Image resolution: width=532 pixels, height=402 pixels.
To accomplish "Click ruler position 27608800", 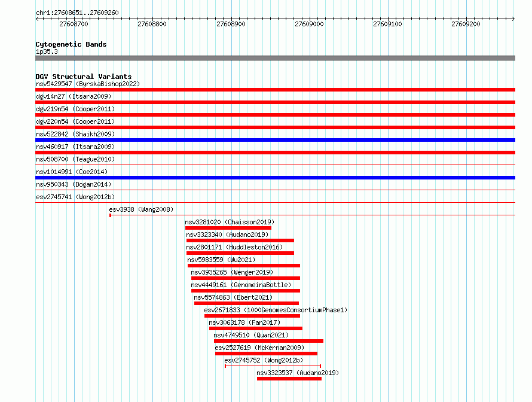I will (152, 24).
